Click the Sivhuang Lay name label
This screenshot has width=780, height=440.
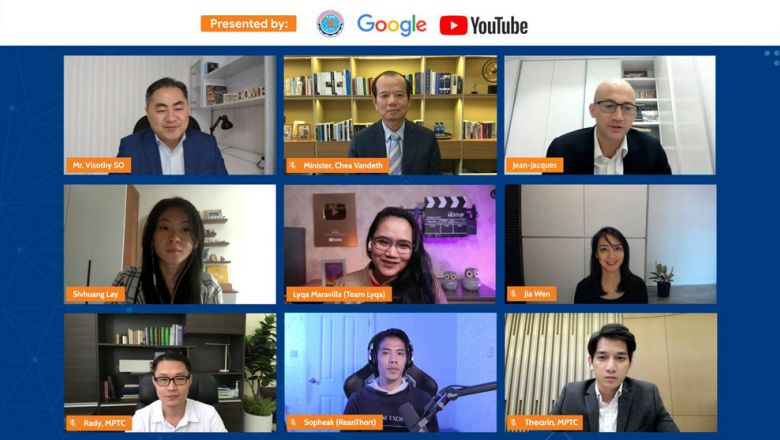click(95, 294)
